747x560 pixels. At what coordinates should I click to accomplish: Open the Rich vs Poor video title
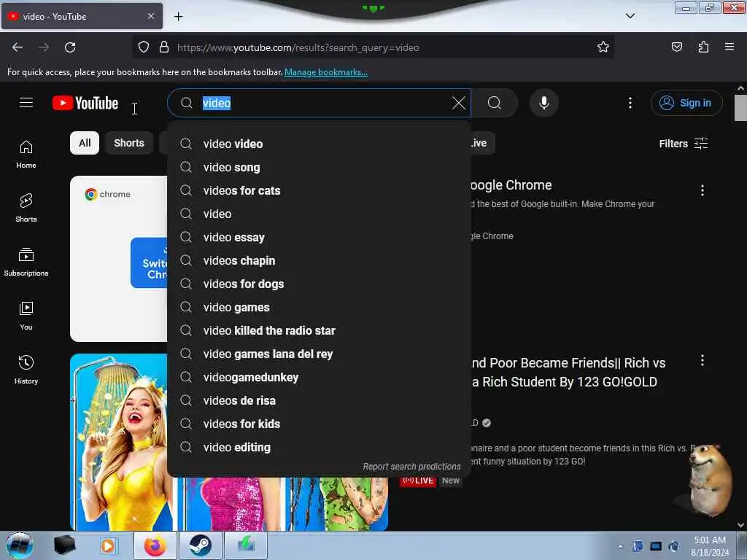[x=568, y=373]
